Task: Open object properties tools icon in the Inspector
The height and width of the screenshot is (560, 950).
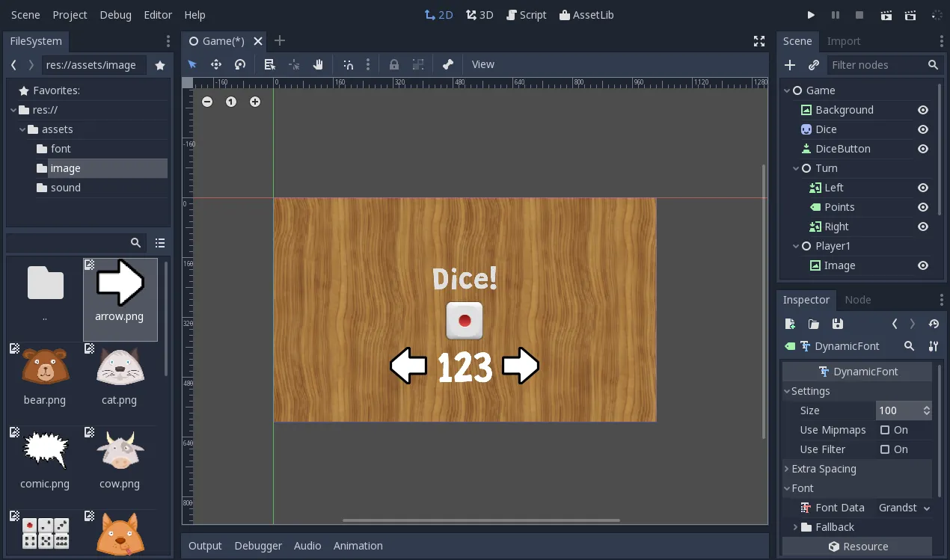Action: pos(933,346)
